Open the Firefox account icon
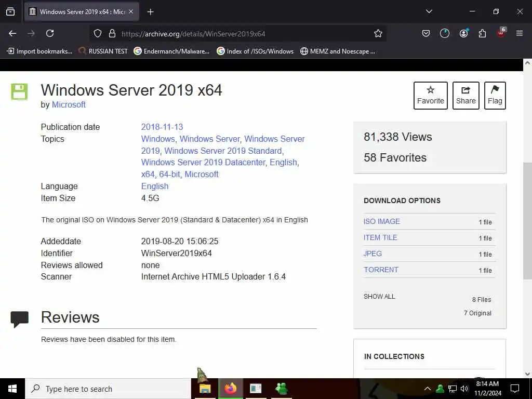The height and width of the screenshot is (399, 532). (x=463, y=33)
